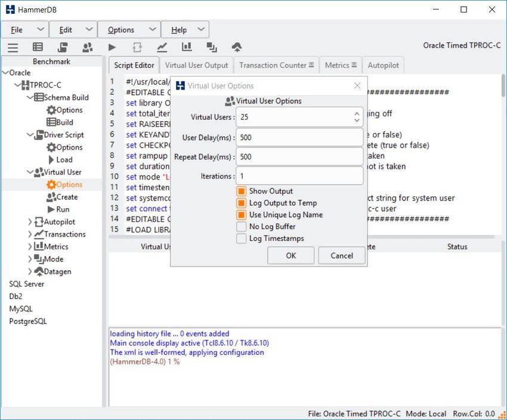Click the gear icon beside Schema Build Options
This screenshot has height=420, width=507.
[51, 110]
